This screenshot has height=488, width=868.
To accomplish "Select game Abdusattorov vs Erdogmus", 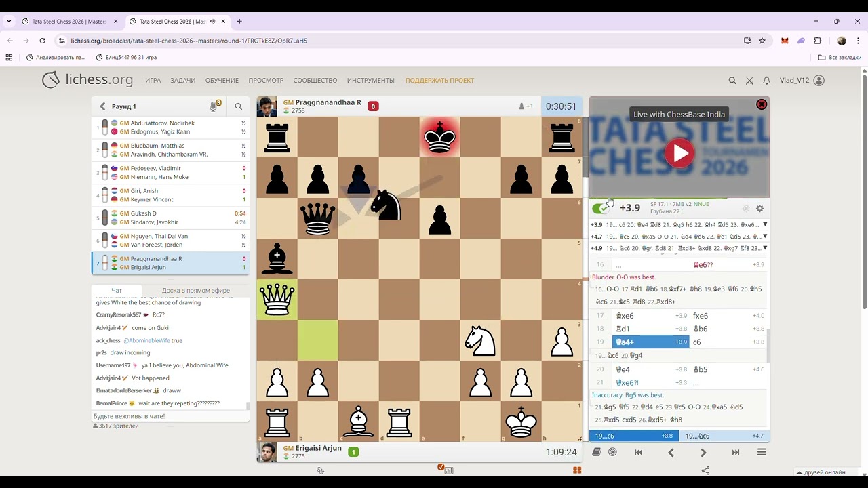I will [170, 127].
